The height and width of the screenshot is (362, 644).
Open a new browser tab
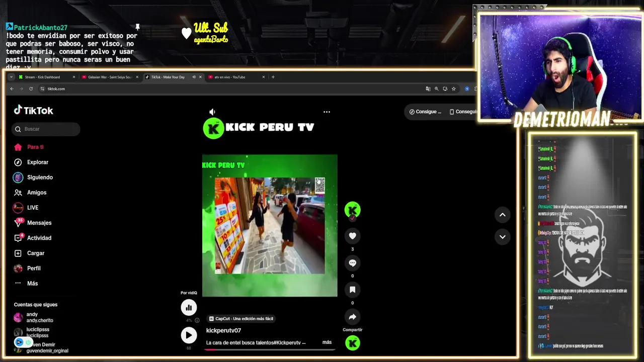pos(273,77)
